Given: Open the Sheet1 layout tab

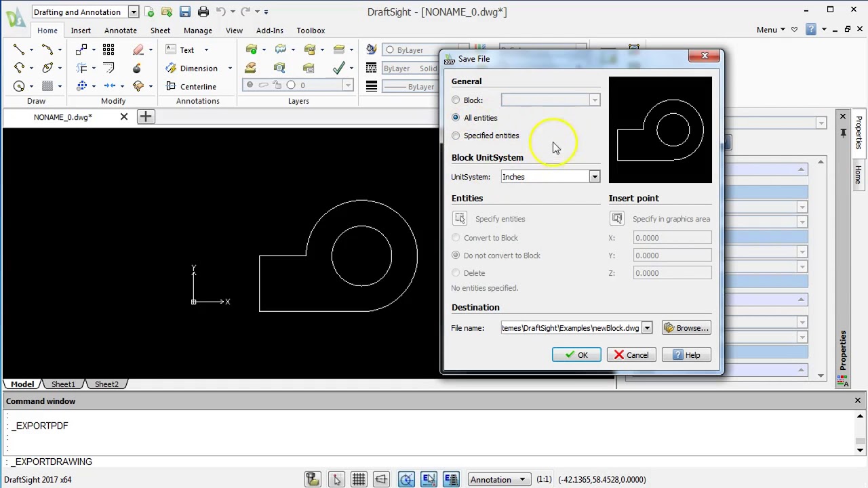Looking at the screenshot, I should [x=63, y=384].
